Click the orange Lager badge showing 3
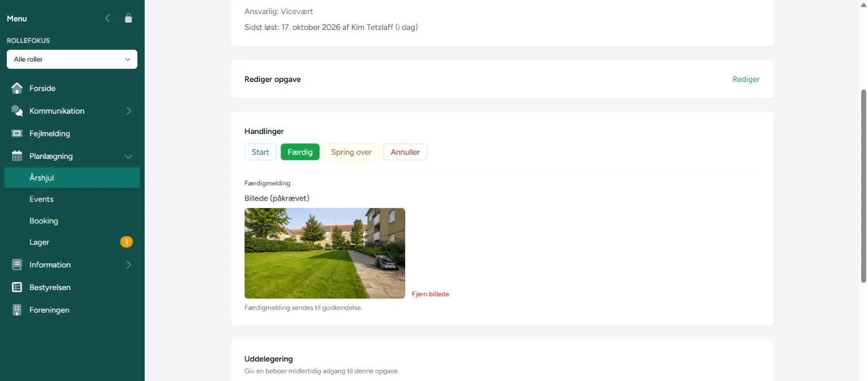Image resolution: width=868 pixels, height=381 pixels. coord(126,242)
